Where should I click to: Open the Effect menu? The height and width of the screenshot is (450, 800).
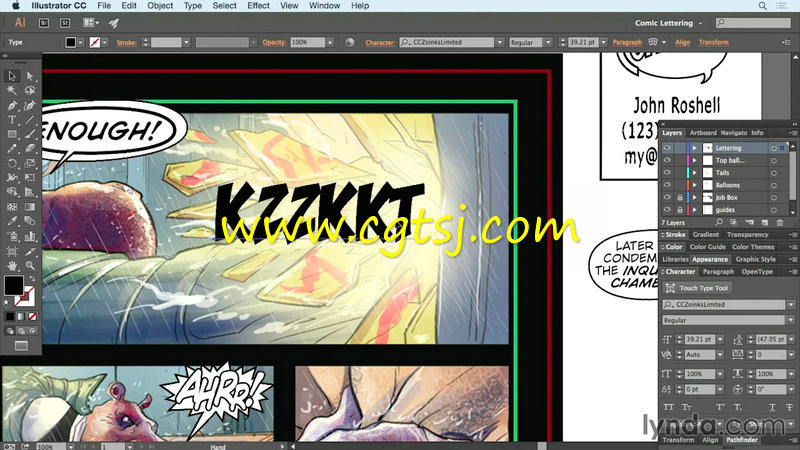258,6
